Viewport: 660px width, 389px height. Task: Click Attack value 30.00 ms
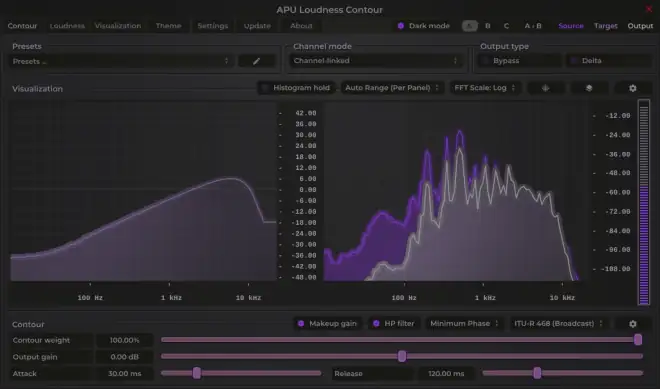(x=125, y=373)
